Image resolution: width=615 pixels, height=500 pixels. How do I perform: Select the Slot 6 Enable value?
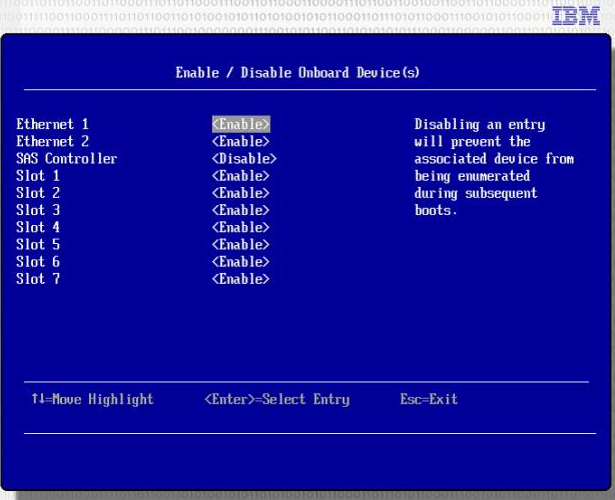[241, 262]
